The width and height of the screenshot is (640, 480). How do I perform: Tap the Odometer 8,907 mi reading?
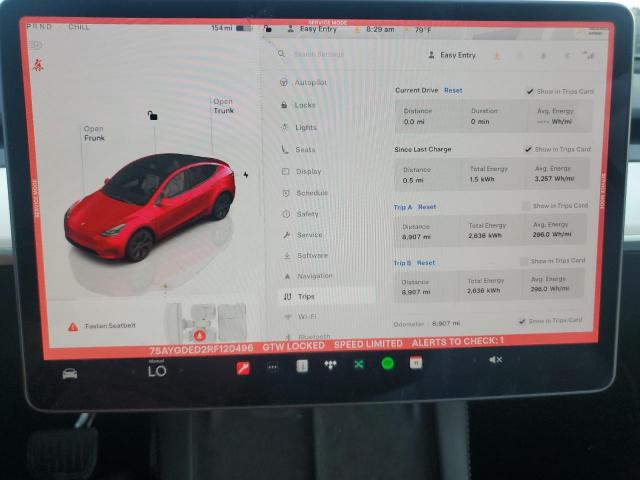427,324
